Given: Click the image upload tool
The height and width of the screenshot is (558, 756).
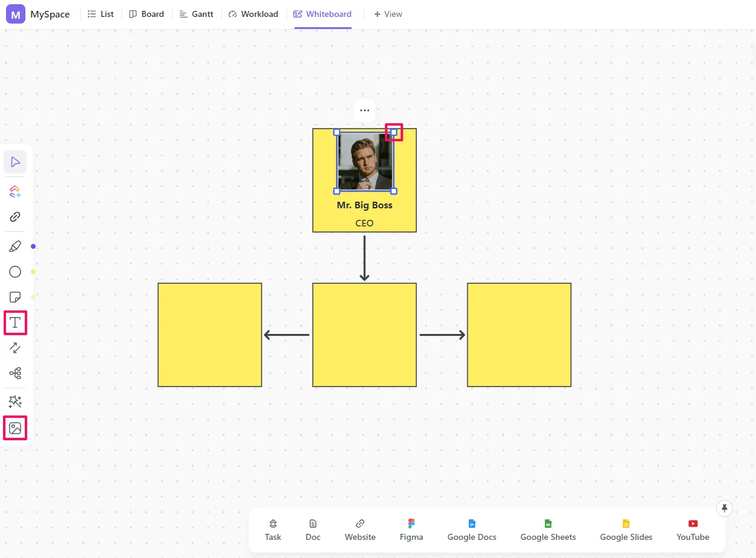Looking at the screenshot, I should coord(15,428).
